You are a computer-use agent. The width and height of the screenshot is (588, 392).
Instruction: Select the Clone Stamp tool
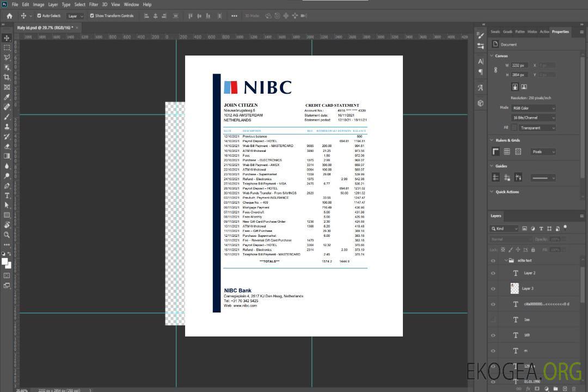pos(7,126)
